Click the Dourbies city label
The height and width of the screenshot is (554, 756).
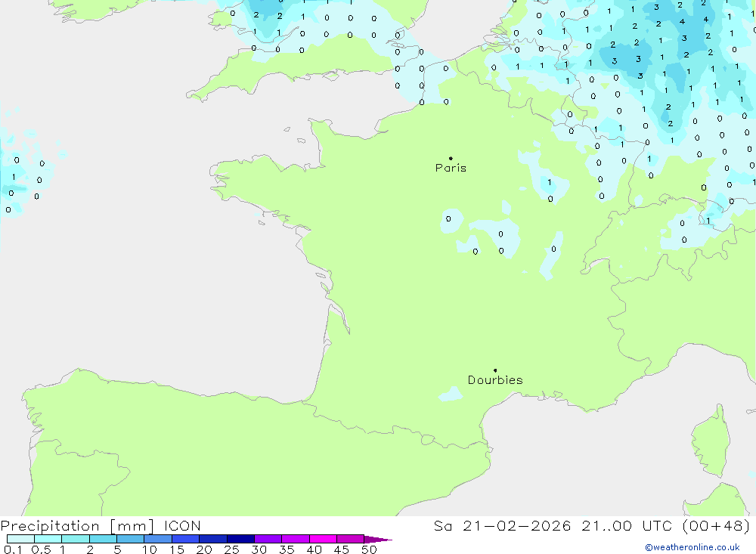pyautogui.click(x=495, y=380)
